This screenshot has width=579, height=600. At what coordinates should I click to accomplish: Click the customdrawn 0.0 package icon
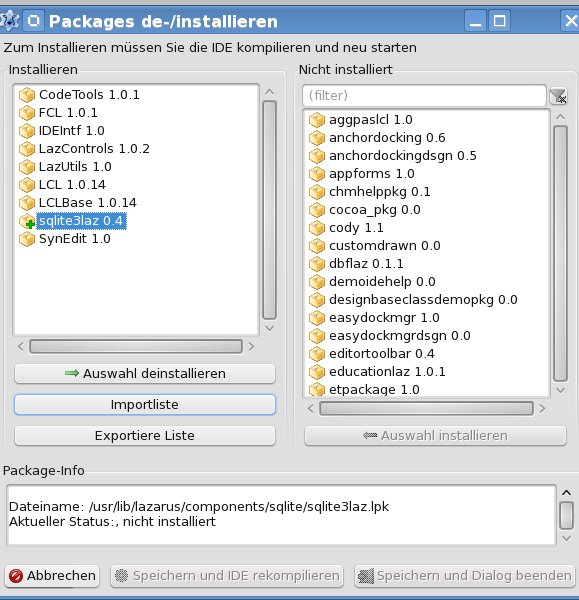(x=317, y=246)
